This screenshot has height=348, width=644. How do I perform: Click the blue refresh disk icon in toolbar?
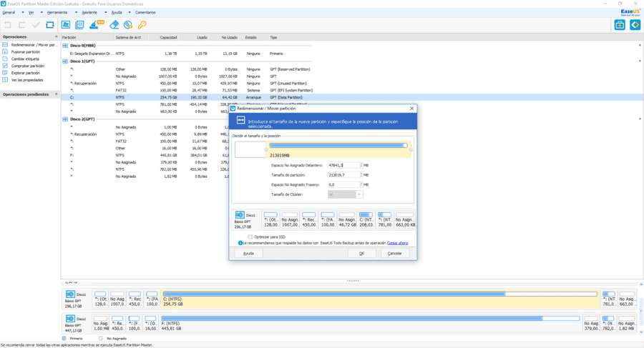49,25
